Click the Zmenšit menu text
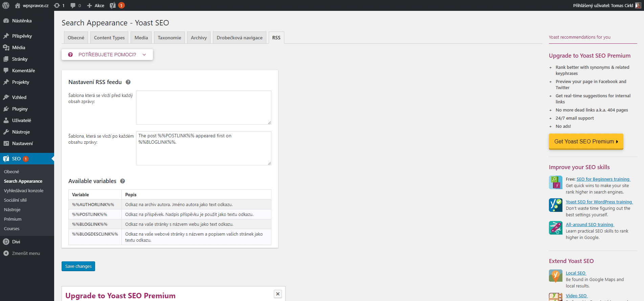The width and height of the screenshot is (644, 301). pyautogui.click(x=26, y=253)
